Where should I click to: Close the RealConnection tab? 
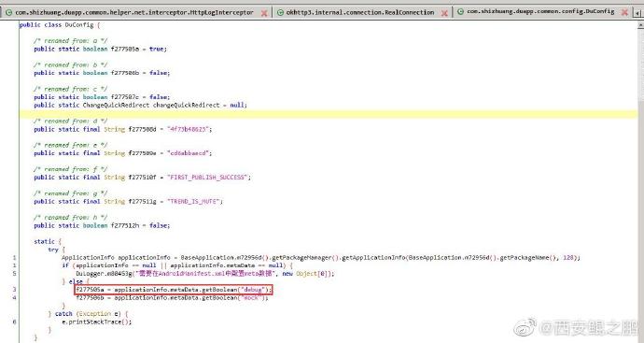coord(444,13)
